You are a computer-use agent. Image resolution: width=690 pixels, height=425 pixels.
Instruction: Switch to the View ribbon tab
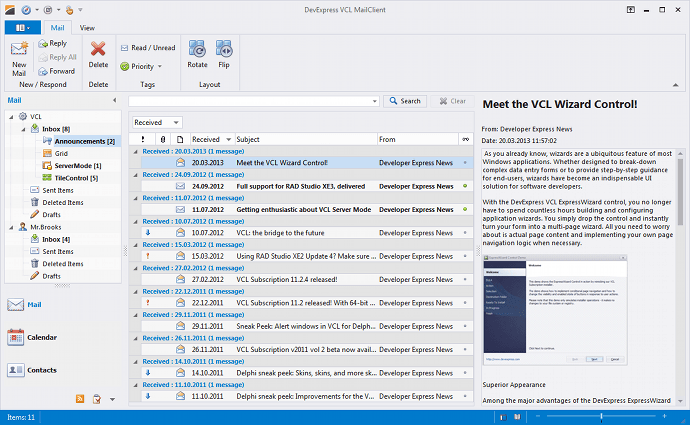(87, 28)
